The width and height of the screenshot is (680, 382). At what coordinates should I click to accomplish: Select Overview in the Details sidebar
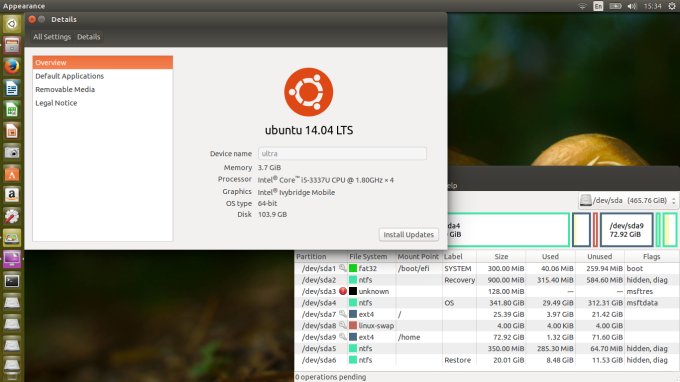103,62
